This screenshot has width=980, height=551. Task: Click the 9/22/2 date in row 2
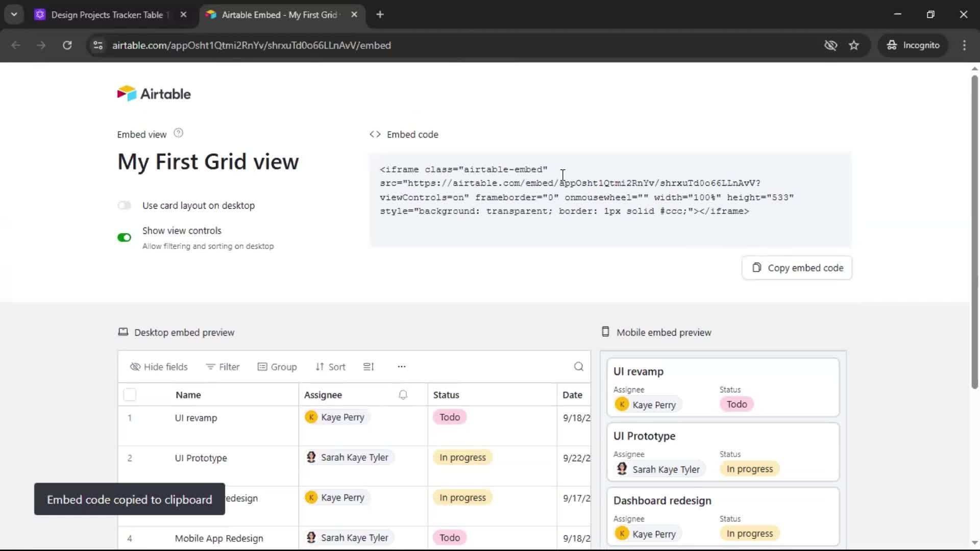576,458
